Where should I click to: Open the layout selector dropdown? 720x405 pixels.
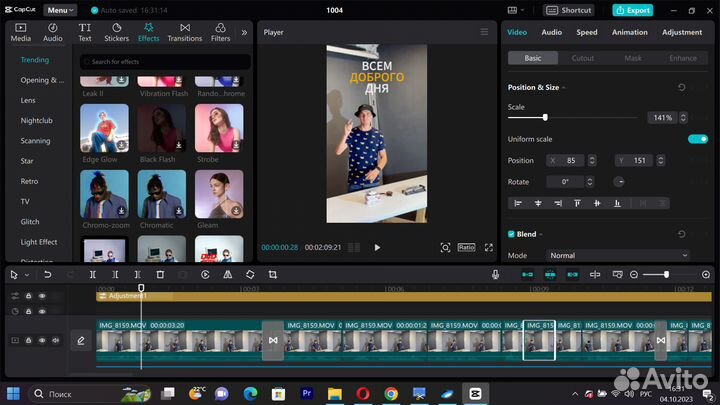[x=516, y=10]
